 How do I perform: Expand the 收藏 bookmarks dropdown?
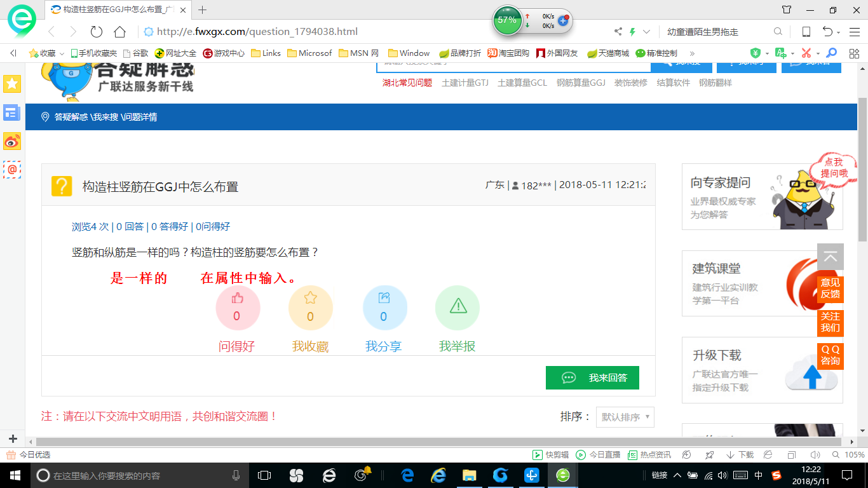tap(62, 53)
